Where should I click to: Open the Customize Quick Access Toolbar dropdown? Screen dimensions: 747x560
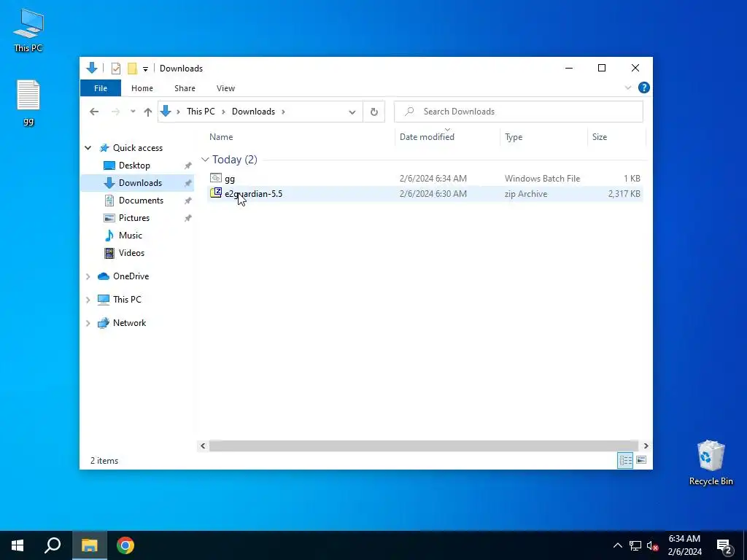(145, 69)
